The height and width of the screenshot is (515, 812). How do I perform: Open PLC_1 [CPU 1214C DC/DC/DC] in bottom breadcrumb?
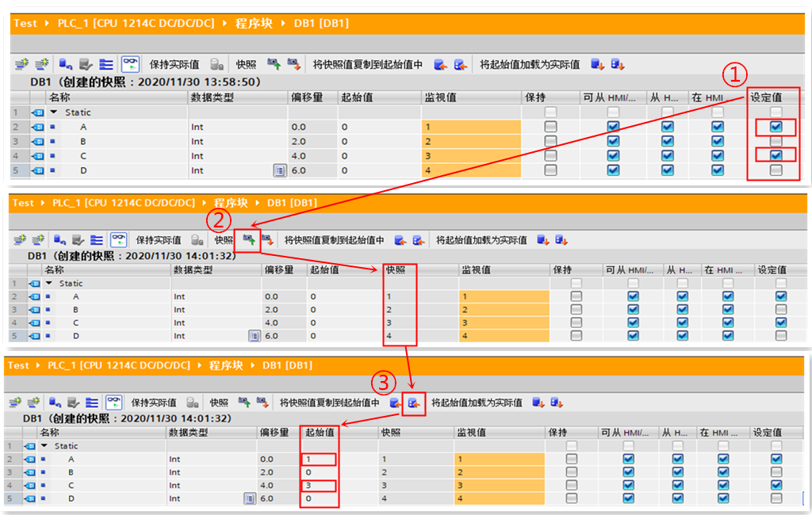[x=119, y=365]
